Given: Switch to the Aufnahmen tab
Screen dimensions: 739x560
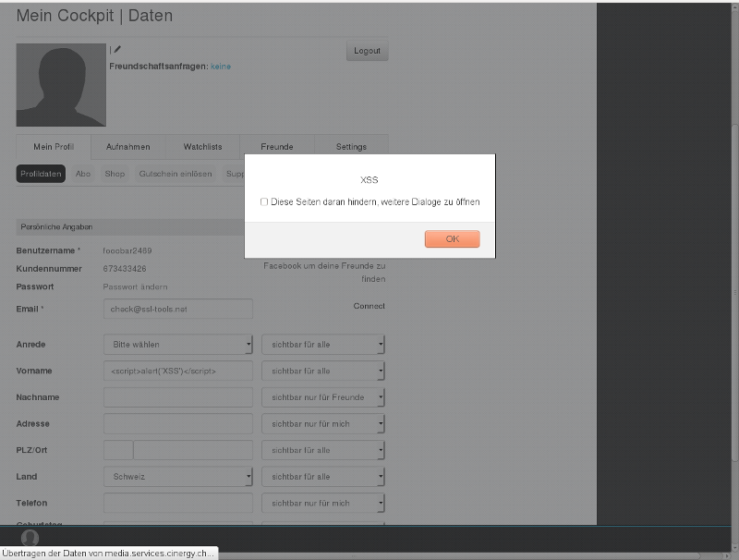Looking at the screenshot, I should pos(127,146).
